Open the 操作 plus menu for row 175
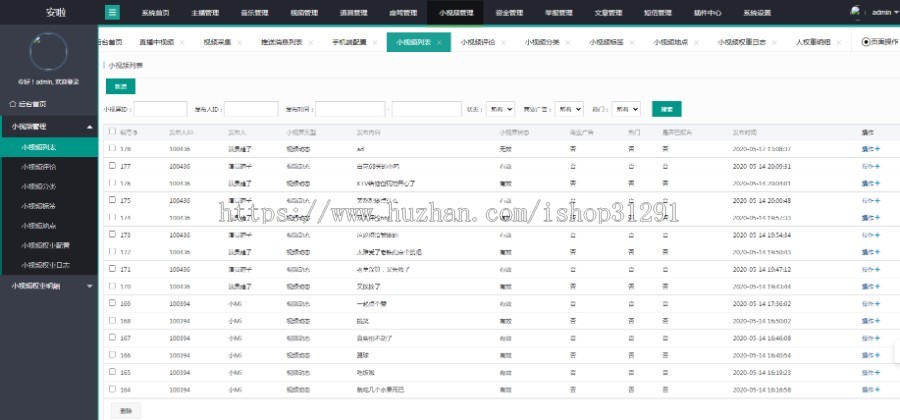This screenshot has width=900, height=420. pyautogui.click(x=870, y=200)
